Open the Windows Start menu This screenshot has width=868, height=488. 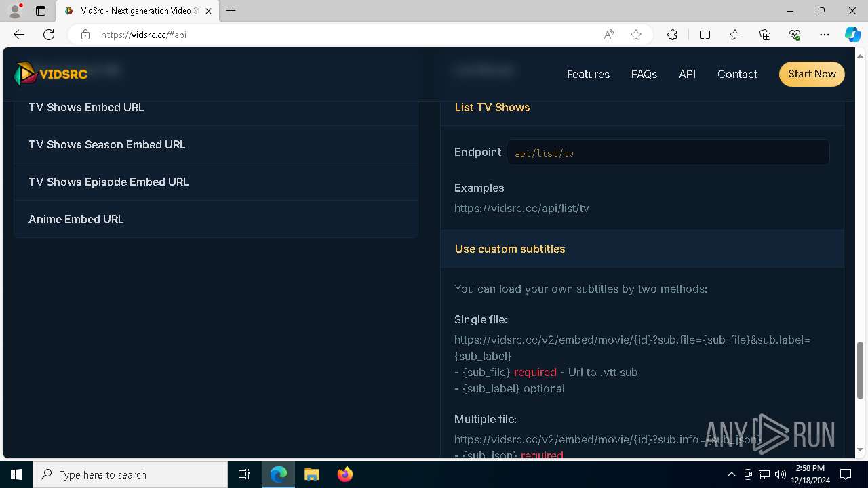pos(16,474)
